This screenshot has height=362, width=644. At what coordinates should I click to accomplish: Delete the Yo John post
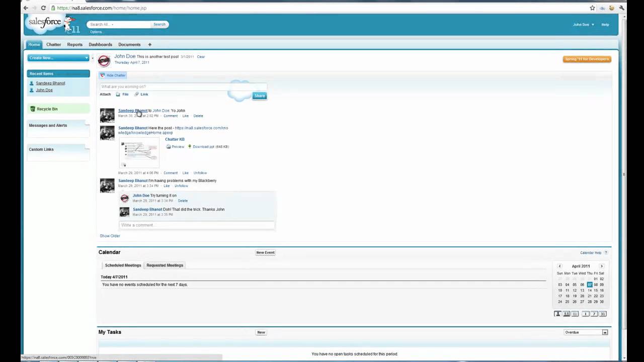click(x=198, y=116)
